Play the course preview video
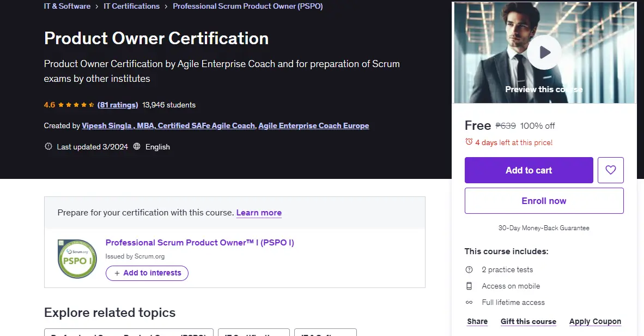This screenshot has height=336, width=644. tap(544, 52)
